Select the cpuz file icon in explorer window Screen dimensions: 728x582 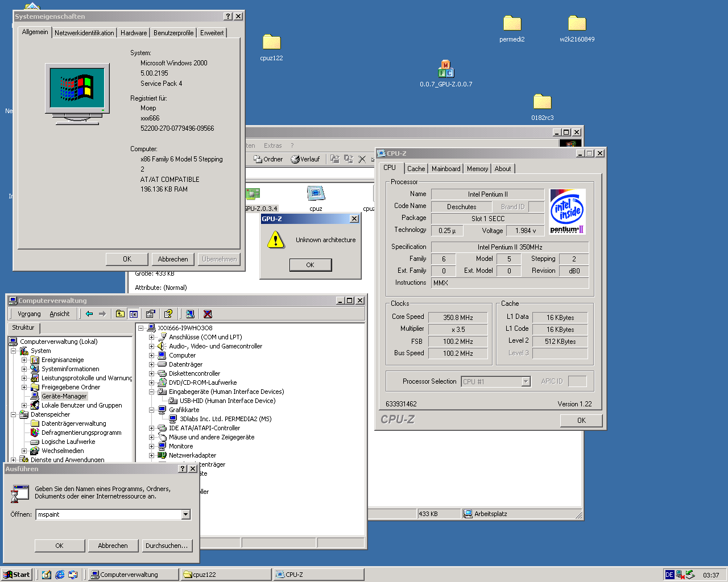316,198
